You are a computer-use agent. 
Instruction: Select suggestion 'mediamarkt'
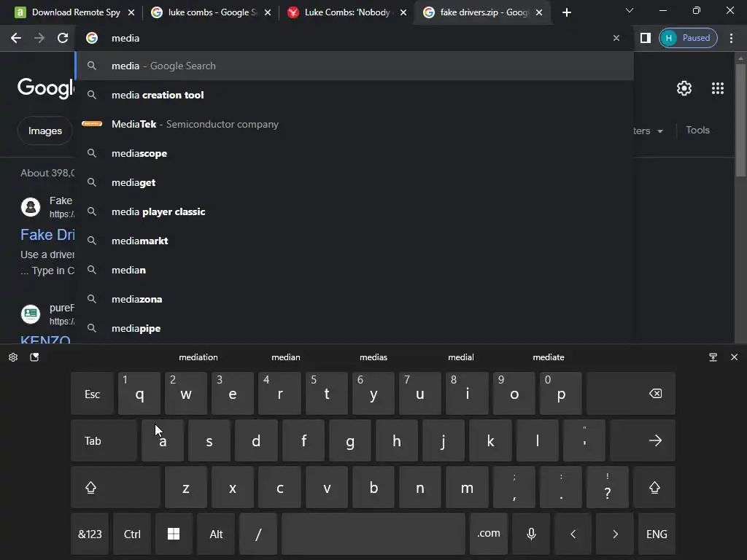[x=355, y=241]
